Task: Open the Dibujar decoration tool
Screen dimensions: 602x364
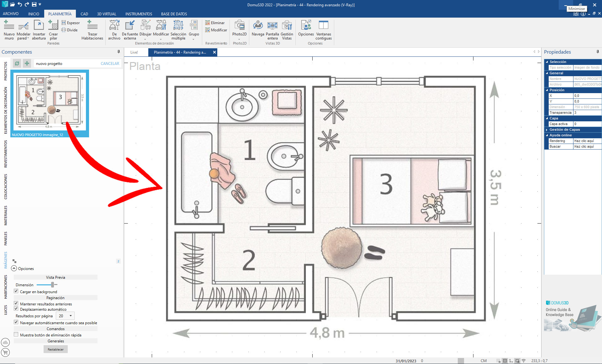Action: click(145, 30)
